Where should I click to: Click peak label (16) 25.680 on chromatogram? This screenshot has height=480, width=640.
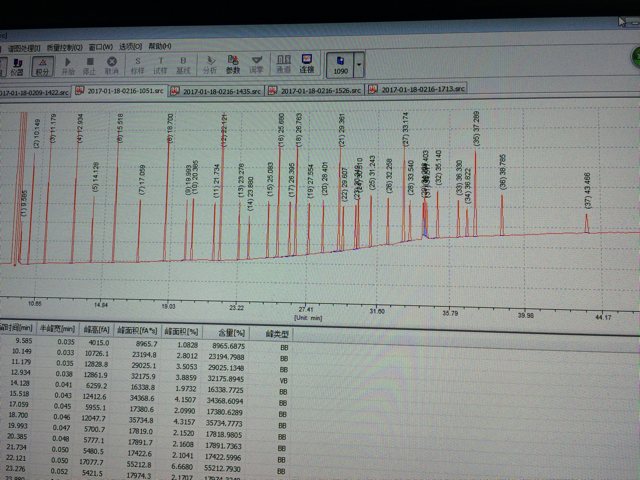pyautogui.click(x=281, y=130)
